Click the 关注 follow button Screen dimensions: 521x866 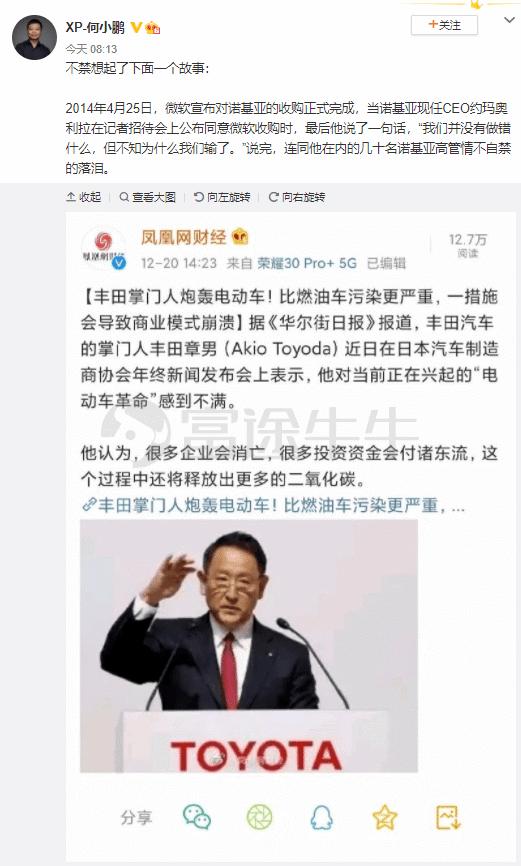point(444,25)
